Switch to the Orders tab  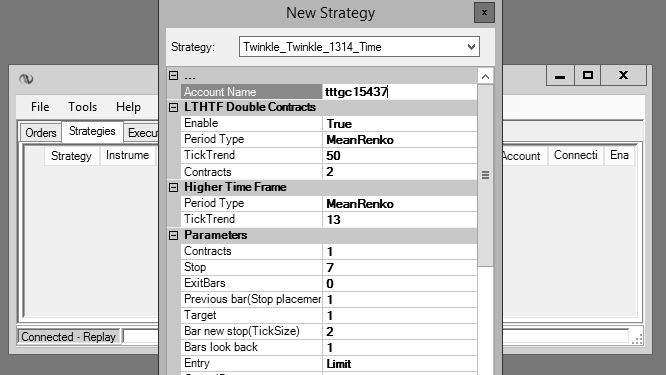(x=41, y=133)
